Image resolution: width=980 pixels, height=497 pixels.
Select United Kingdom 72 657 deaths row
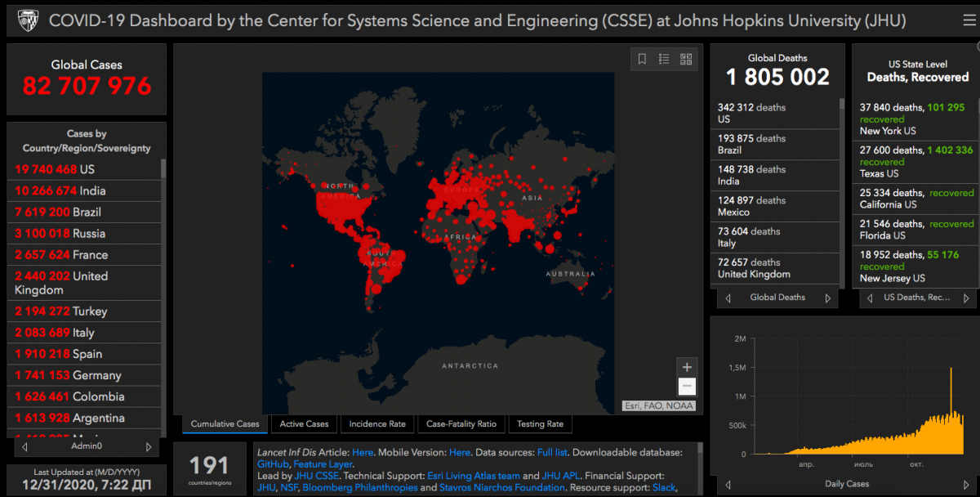(x=775, y=268)
